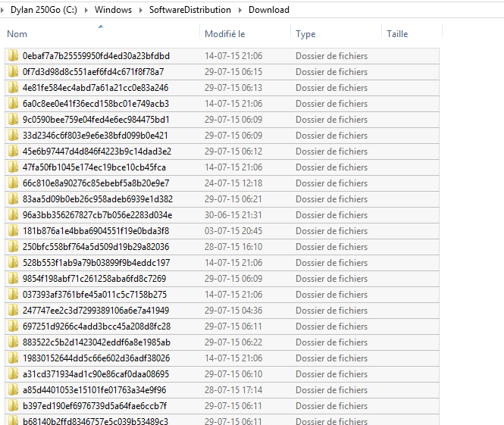Select folder name 0ebaf7a7b25559950fd4ed30a23bfdbd
Viewport: 504px width, 425px height.
coord(96,56)
